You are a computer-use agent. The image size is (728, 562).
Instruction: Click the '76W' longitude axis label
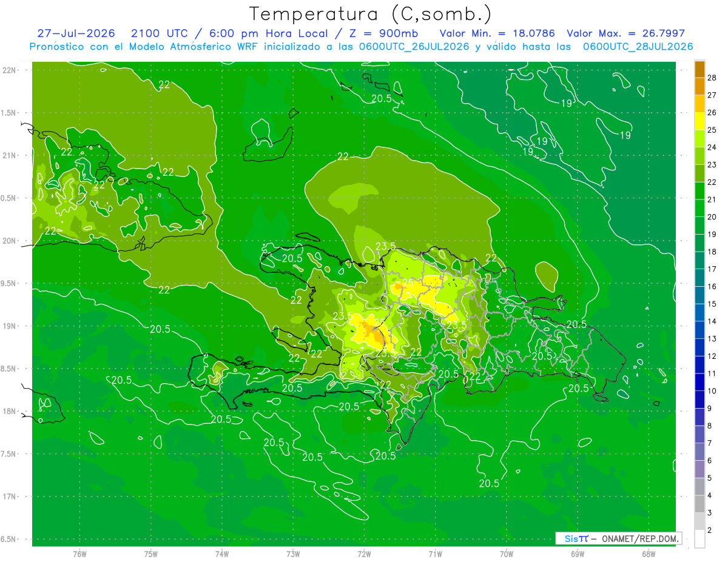(79, 554)
